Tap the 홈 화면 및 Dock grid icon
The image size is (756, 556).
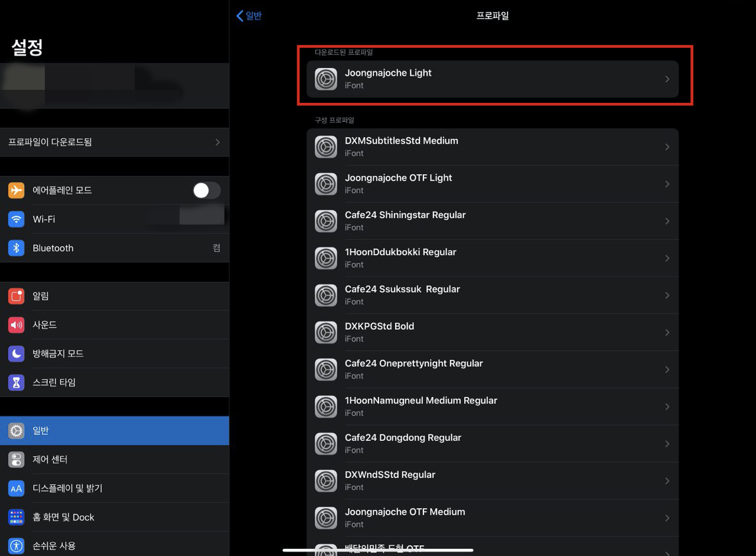coord(17,517)
